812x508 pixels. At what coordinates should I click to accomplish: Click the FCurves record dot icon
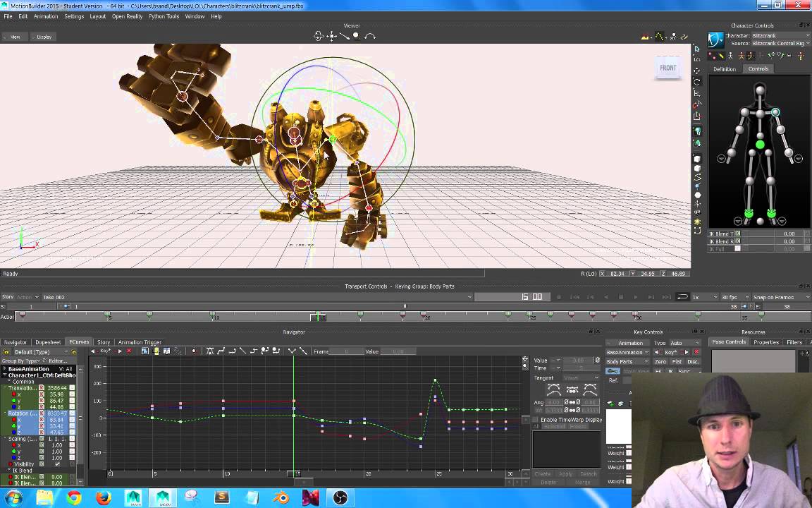pos(194,351)
